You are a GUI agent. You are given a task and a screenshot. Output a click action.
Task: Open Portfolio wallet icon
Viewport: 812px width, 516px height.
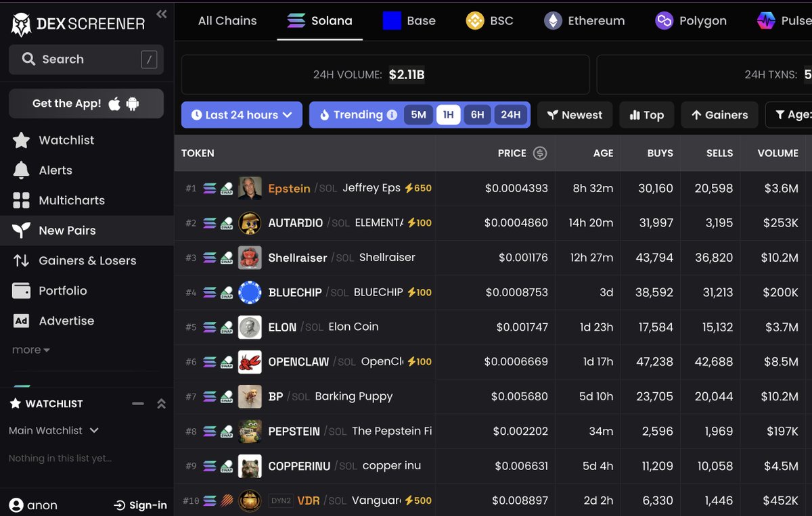(x=22, y=291)
